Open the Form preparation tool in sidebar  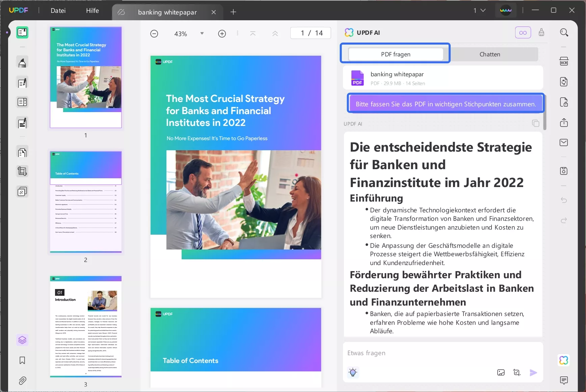click(22, 102)
